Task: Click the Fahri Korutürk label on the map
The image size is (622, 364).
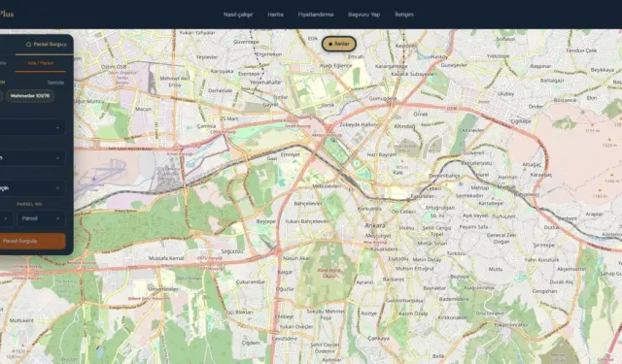Action: 542,260
